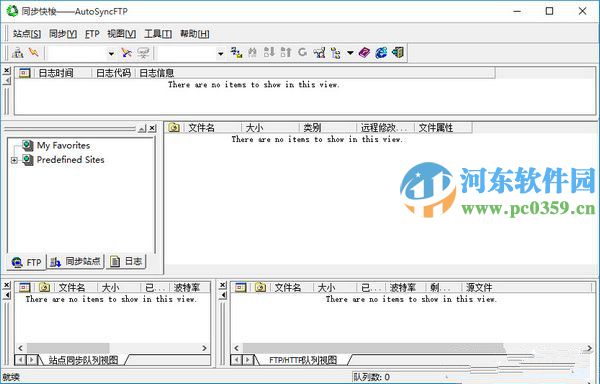The height and width of the screenshot is (384, 600).
Task: Click 波特率 header in 站点同步队列 panel
Action: (x=190, y=287)
